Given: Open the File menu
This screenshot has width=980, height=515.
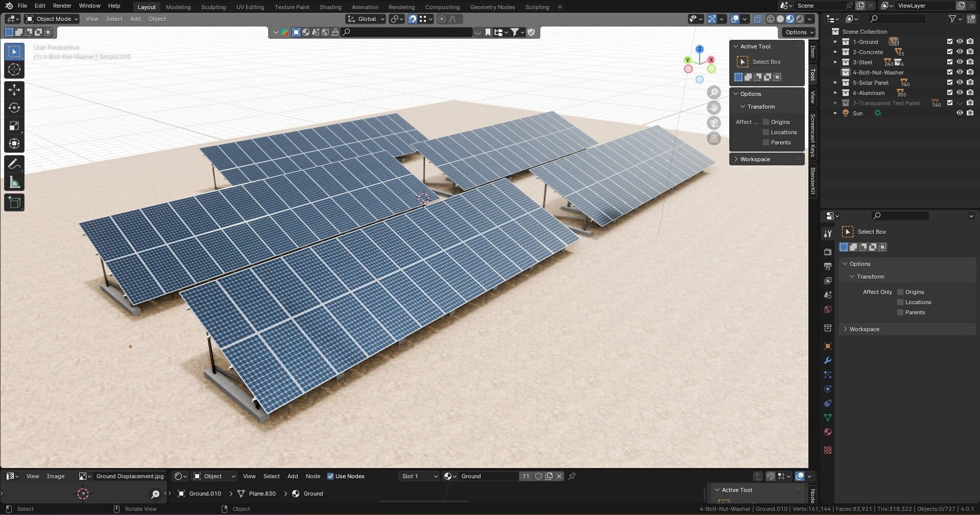Looking at the screenshot, I should point(22,6).
